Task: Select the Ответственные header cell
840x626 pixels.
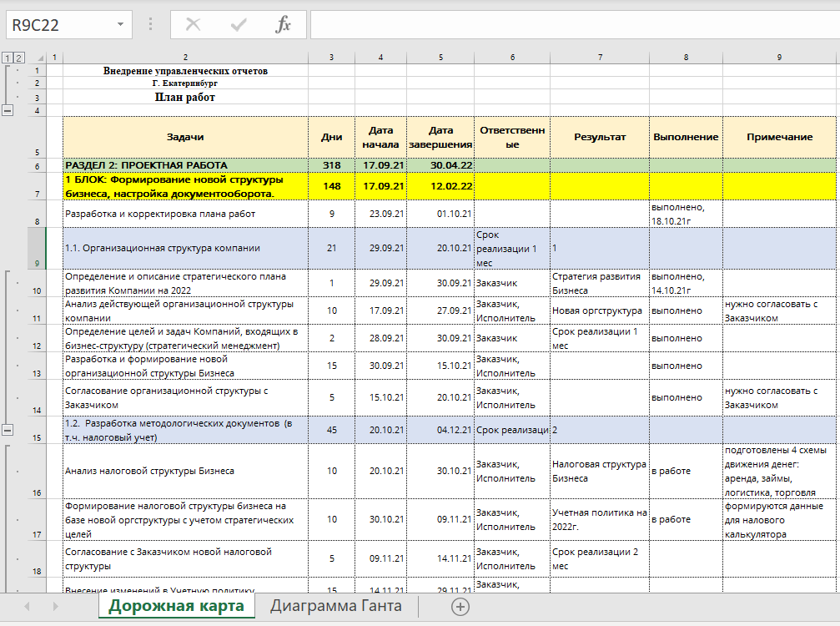Action: pyautogui.click(x=512, y=137)
